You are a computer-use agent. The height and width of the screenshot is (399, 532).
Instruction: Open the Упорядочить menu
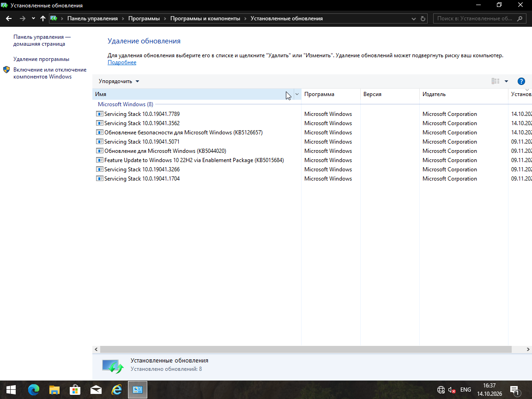tap(119, 81)
